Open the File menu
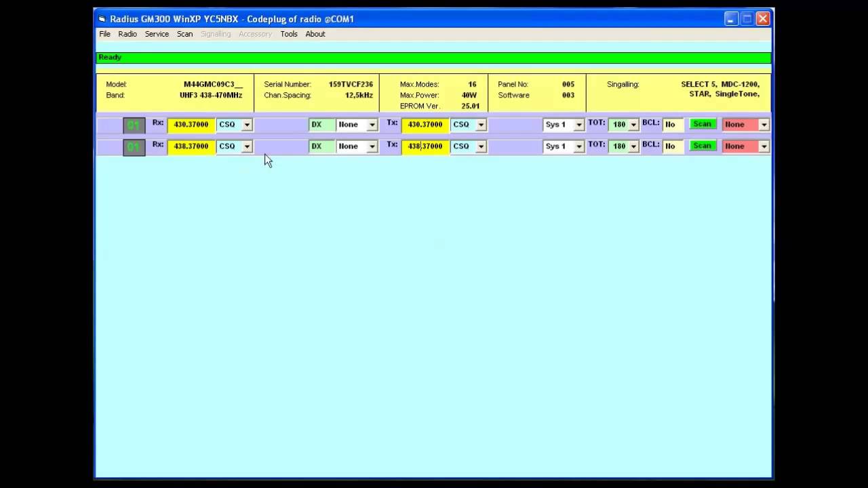868x488 pixels. [104, 34]
